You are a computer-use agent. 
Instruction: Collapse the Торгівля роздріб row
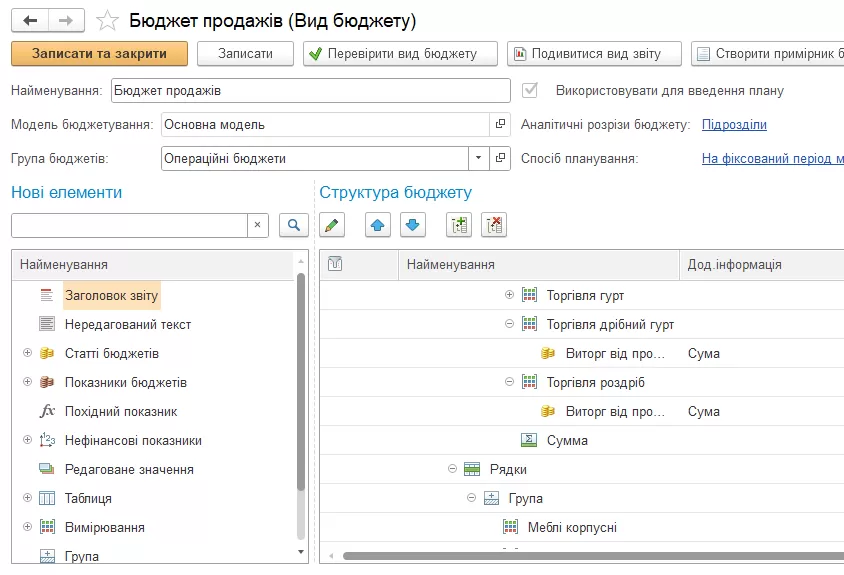tap(509, 382)
